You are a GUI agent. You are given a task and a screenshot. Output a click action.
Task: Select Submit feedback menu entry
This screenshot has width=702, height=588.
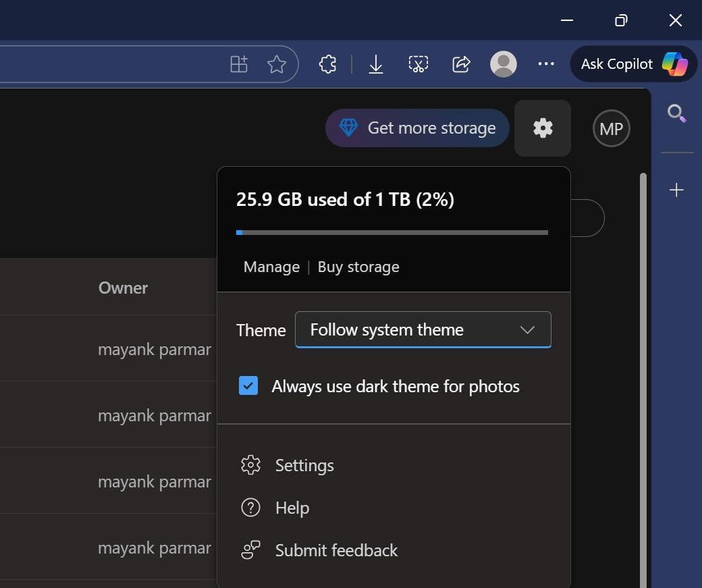pyautogui.click(x=336, y=550)
